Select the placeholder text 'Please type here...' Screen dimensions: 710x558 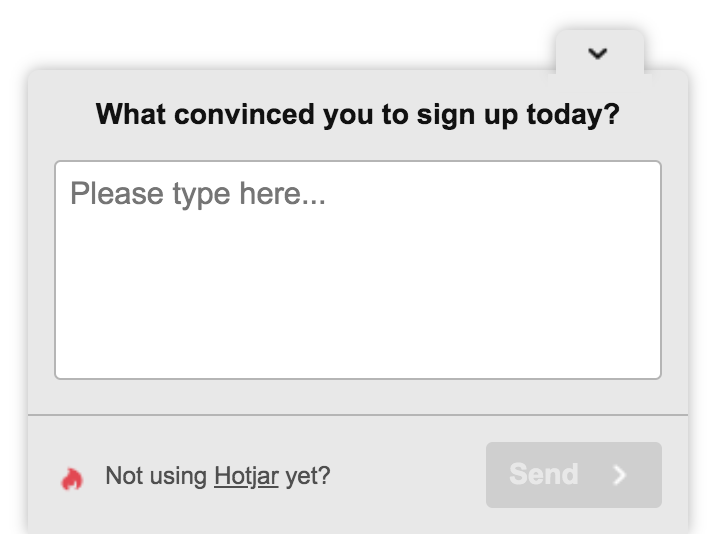tap(198, 194)
